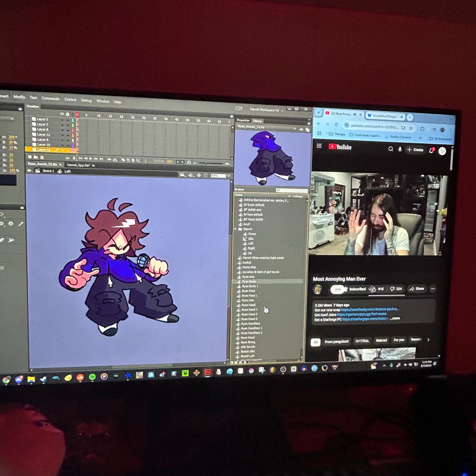
Task: Open File Explorer from the taskbar
Action: [x=31, y=379]
